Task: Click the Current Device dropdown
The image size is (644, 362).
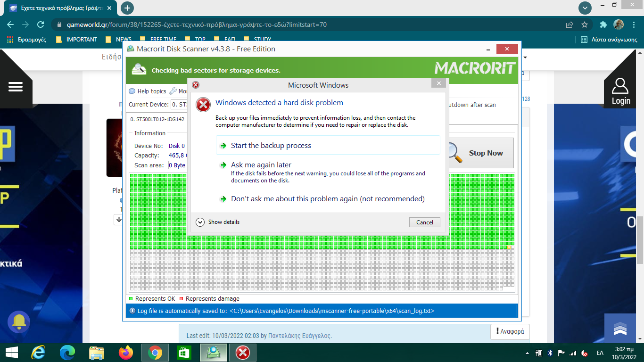Action: pos(179,105)
